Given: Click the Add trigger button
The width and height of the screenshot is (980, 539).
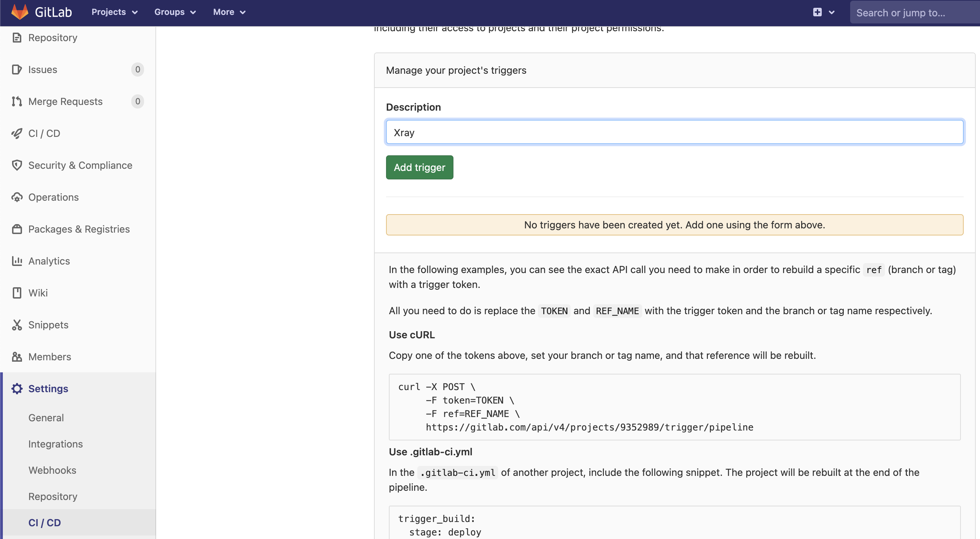Looking at the screenshot, I should [x=419, y=167].
